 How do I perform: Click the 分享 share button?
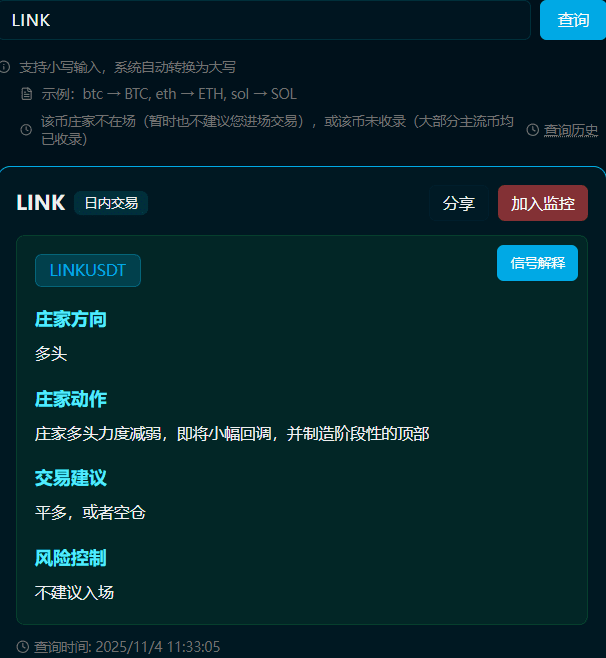(x=459, y=204)
